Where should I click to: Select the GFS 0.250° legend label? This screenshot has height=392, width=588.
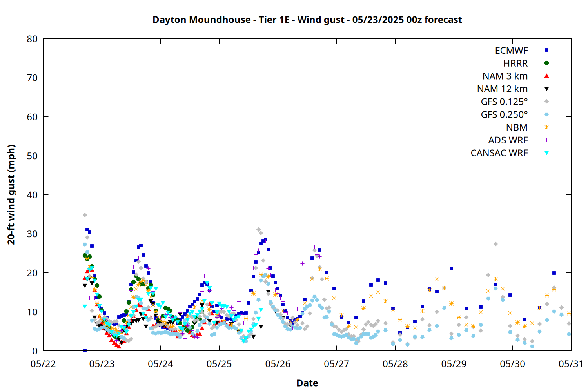[x=504, y=114]
